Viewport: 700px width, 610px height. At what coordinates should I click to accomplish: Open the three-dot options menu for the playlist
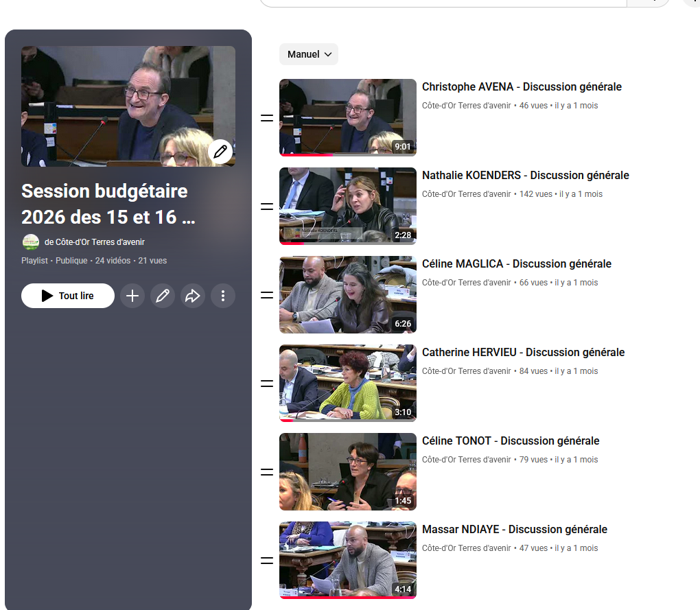click(223, 295)
